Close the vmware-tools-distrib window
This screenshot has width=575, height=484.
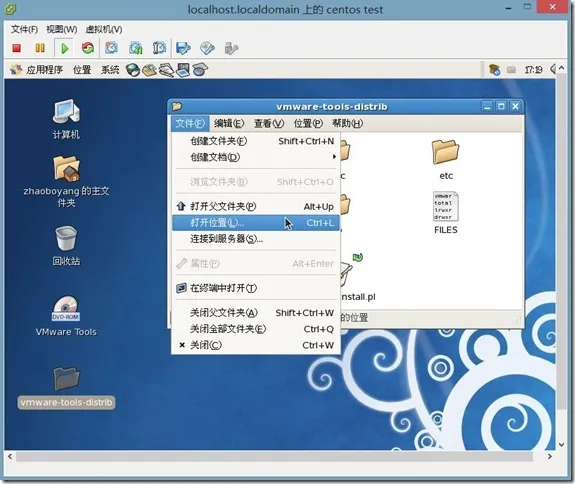pyautogui.click(x=516, y=107)
